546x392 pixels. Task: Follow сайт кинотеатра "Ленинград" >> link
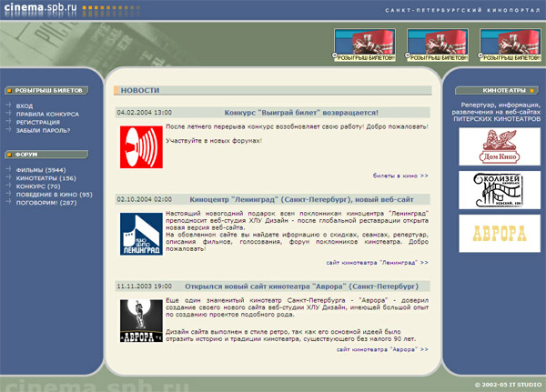(377, 263)
